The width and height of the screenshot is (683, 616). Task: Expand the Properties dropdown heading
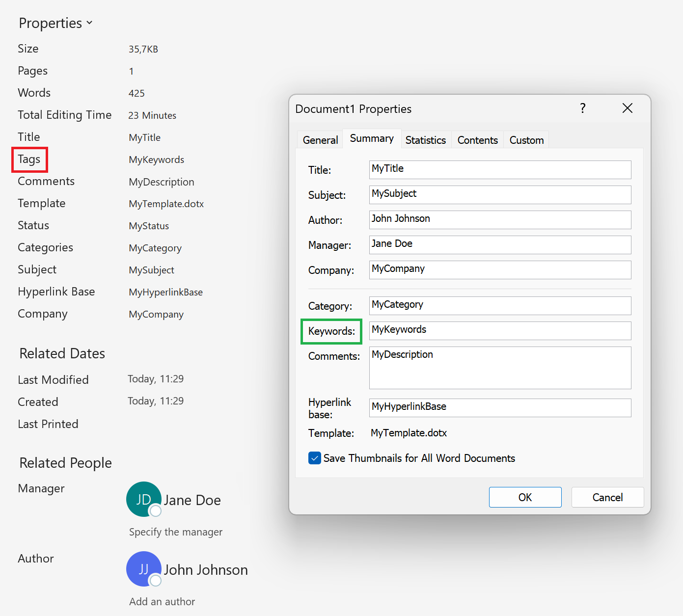55,23
